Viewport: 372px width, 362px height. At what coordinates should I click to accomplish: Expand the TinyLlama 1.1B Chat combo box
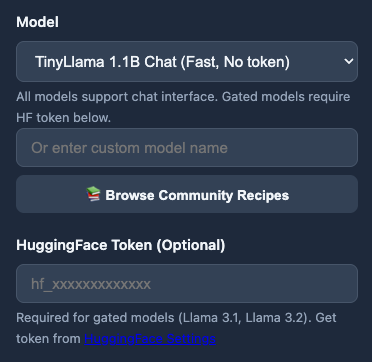tap(187, 61)
